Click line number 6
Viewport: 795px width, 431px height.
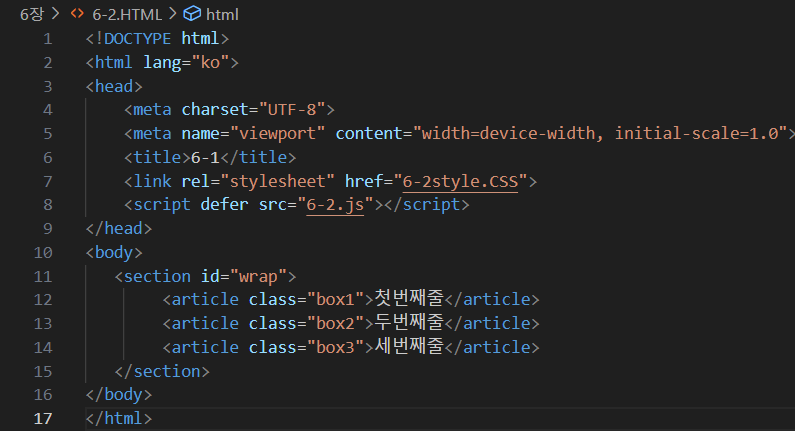48,157
